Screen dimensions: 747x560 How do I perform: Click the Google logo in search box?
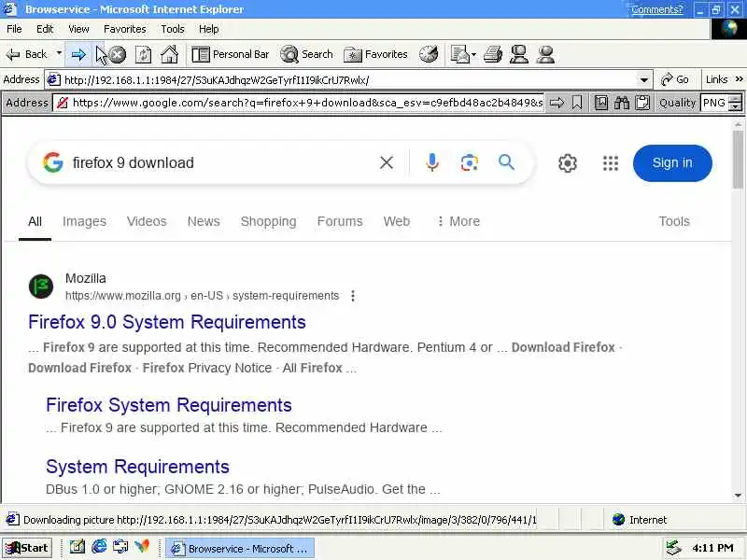pos(53,162)
